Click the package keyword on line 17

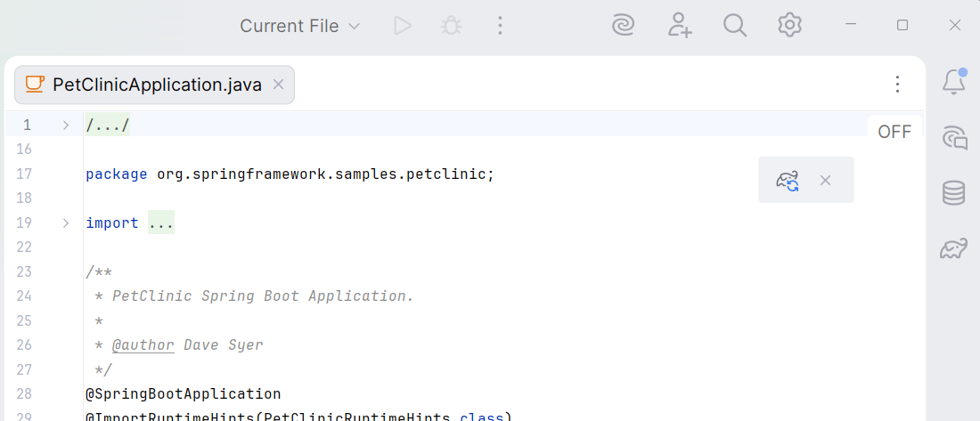(x=117, y=174)
